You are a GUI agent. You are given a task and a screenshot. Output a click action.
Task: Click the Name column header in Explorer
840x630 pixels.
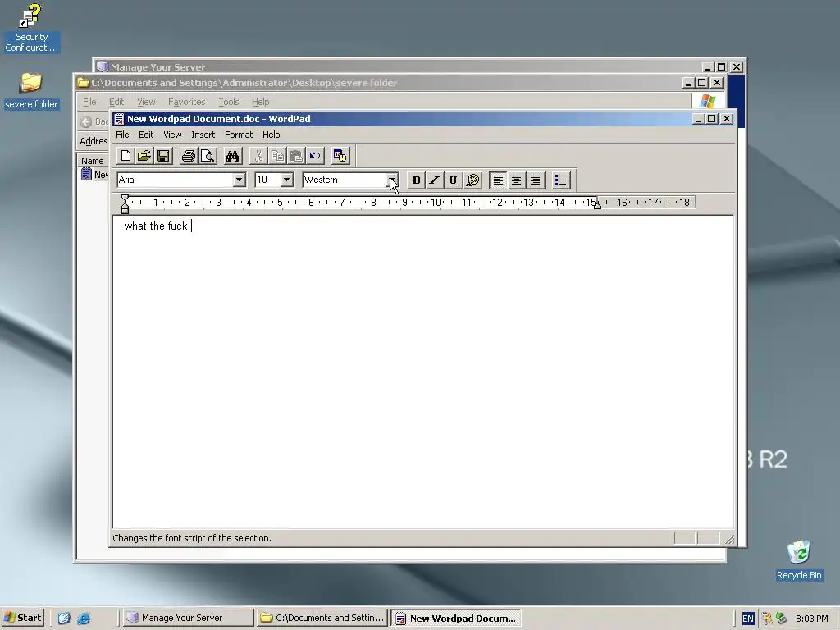point(94,161)
